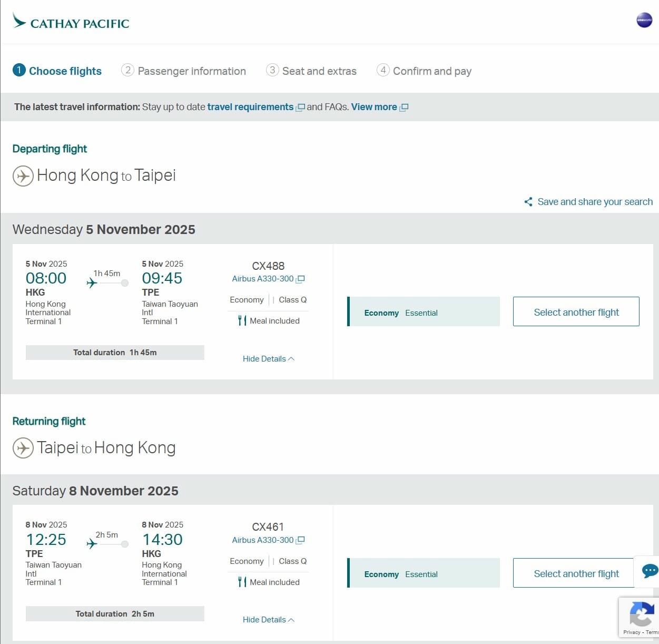Click the share icon beside Save and share
This screenshot has height=644, width=659.
click(528, 202)
